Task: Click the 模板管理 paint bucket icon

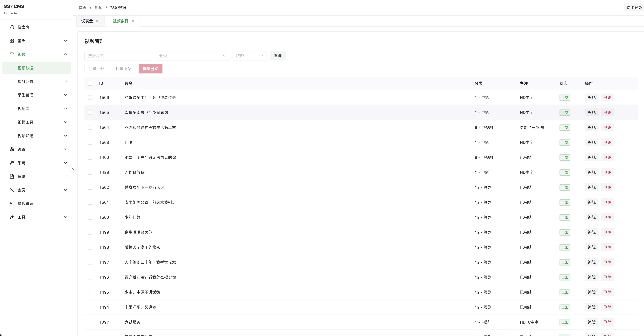Action: pyautogui.click(x=12, y=203)
